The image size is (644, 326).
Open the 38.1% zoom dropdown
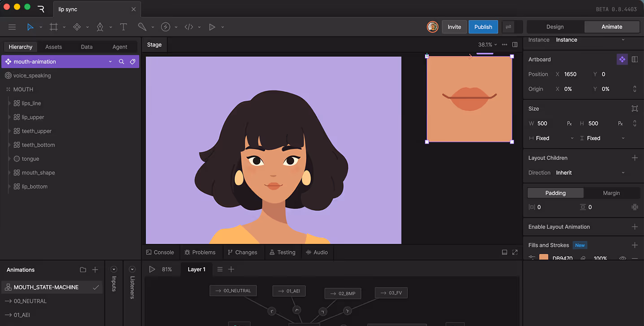pos(487,44)
